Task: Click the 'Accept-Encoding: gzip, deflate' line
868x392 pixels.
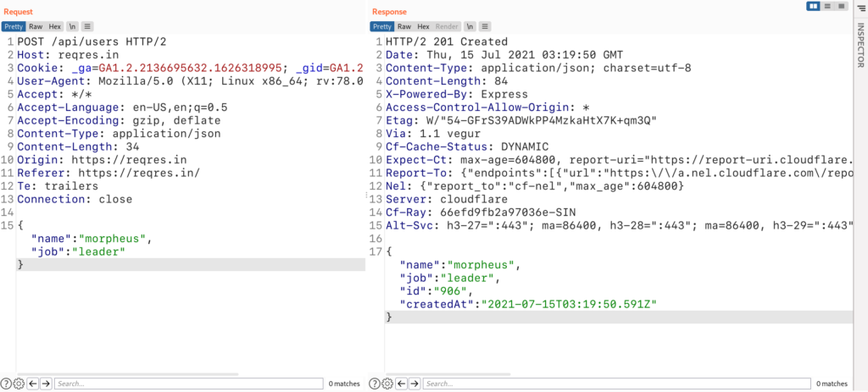Action: [x=119, y=120]
